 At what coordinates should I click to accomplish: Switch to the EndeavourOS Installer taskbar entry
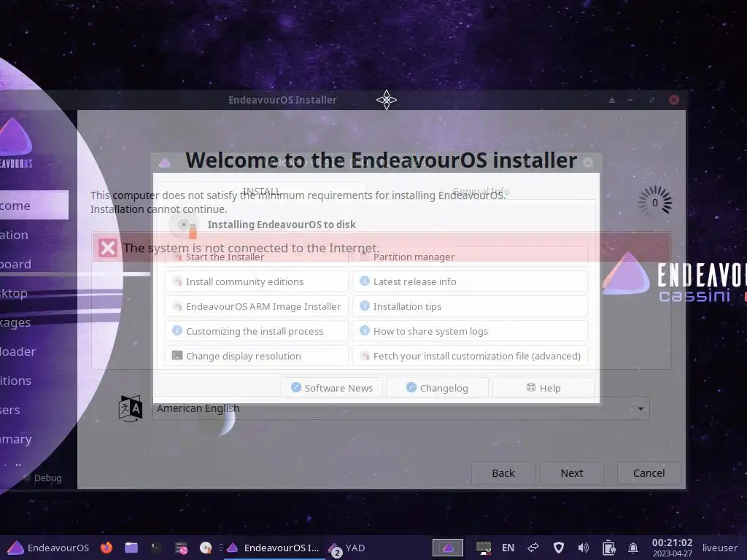pos(274,548)
